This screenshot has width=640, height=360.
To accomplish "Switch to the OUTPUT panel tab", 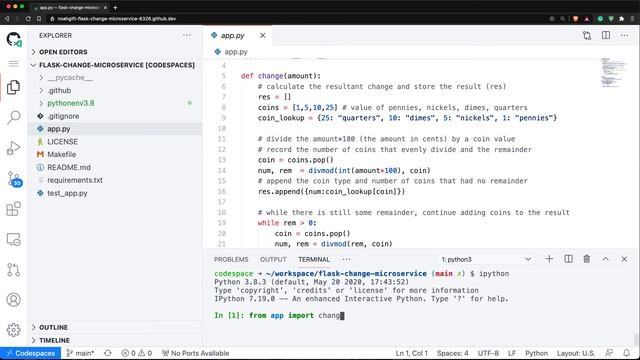I will pyautogui.click(x=273, y=259).
